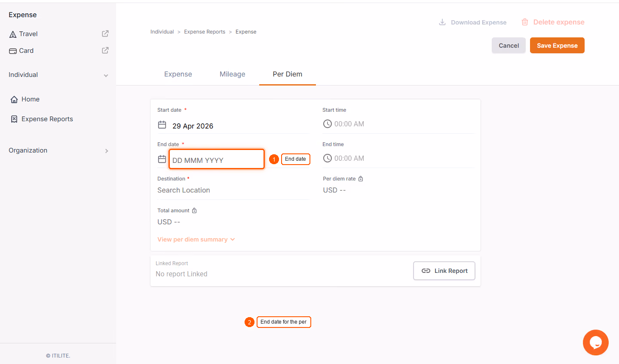The height and width of the screenshot is (364, 619).
Task: Click the chain link icon in Link Report
Action: [426, 271]
